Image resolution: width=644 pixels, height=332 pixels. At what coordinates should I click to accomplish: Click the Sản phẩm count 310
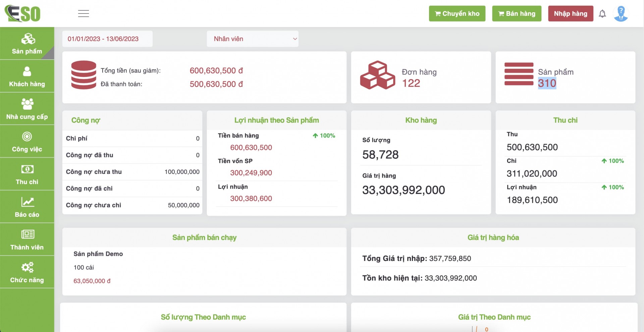[x=547, y=83]
